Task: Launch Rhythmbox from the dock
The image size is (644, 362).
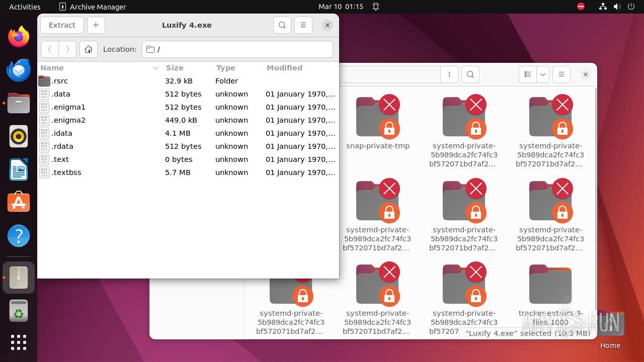Action: tap(19, 136)
